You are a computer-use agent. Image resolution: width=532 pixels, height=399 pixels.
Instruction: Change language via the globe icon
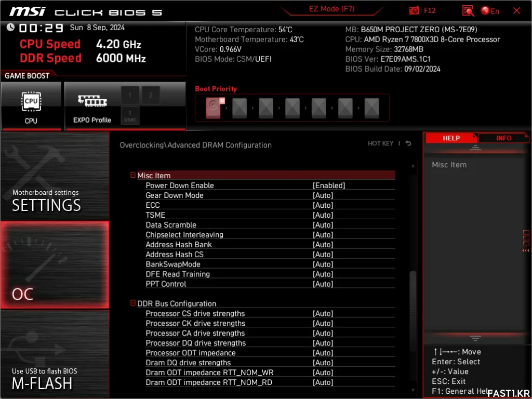(485, 10)
